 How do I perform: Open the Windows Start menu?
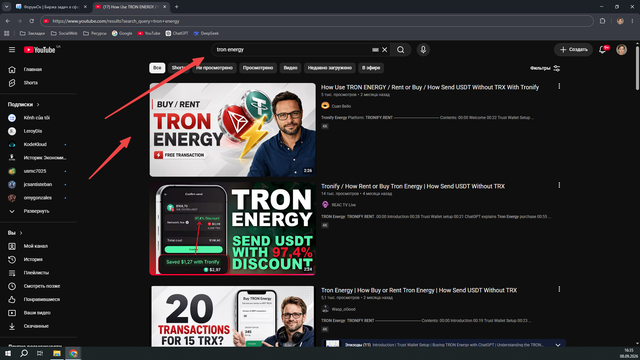(8, 353)
